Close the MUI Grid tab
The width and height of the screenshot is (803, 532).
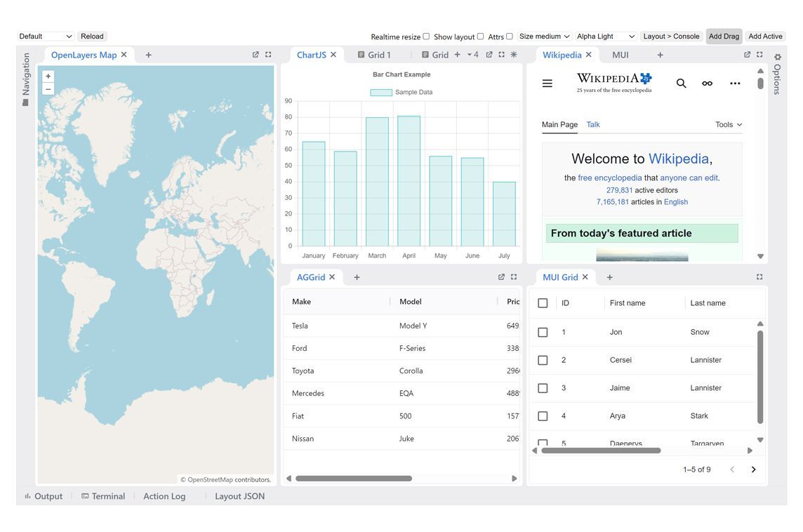tap(585, 277)
